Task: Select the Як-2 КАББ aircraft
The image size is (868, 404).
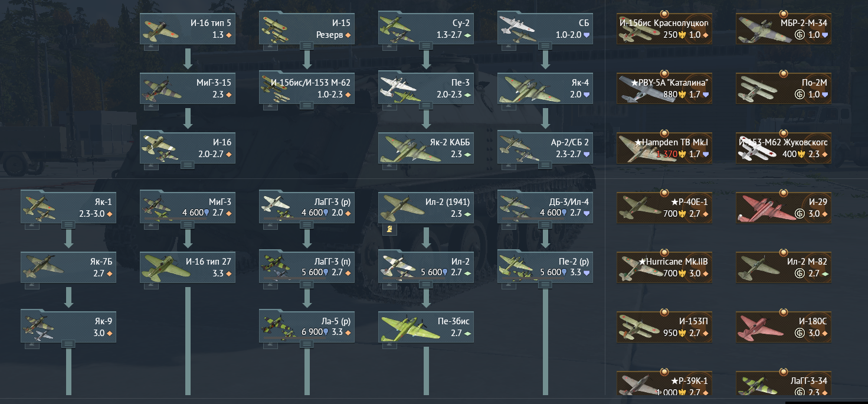Action: pos(425,148)
